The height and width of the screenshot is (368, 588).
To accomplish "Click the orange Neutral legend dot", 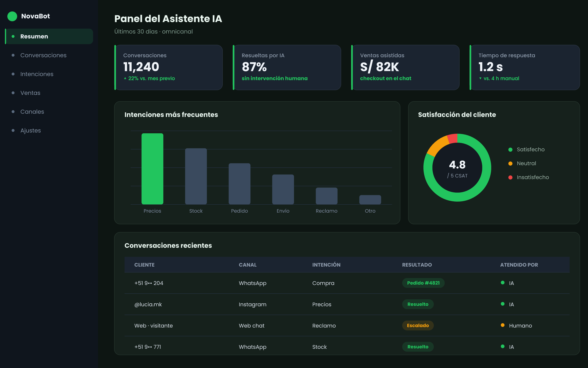I will coord(510,164).
